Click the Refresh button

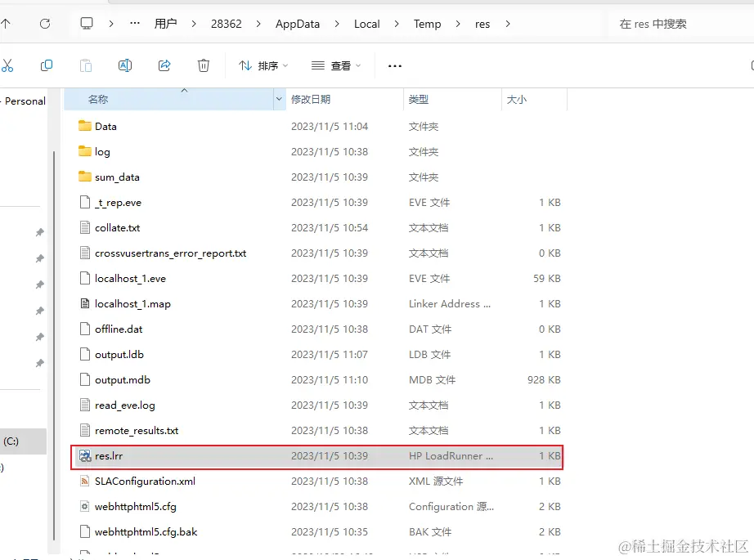click(45, 24)
